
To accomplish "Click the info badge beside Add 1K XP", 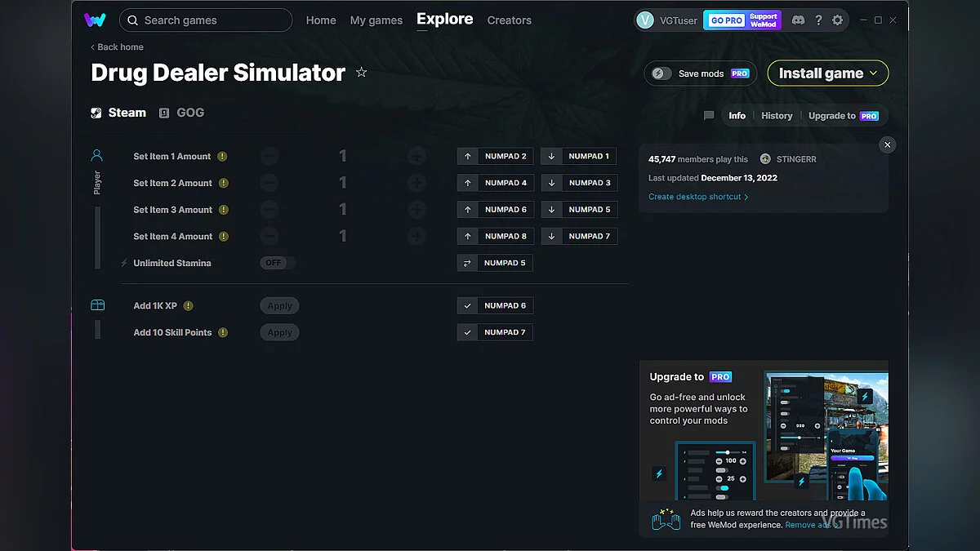I will tap(188, 306).
